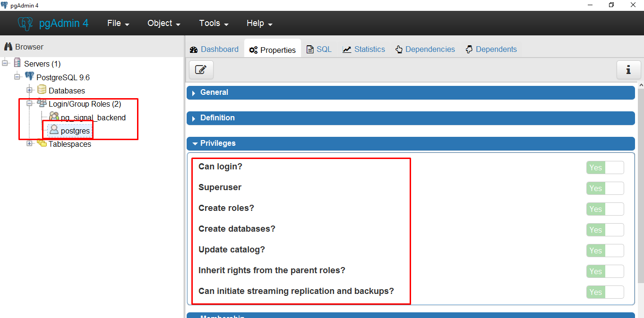Click the PostgreSQL 9.6 elephant icon
This screenshot has height=318, width=644.
pyautogui.click(x=29, y=76)
